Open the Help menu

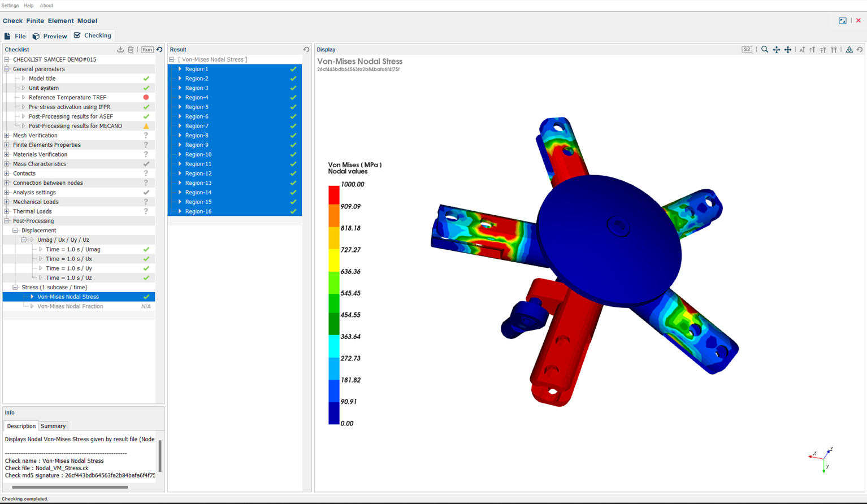[29, 6]
